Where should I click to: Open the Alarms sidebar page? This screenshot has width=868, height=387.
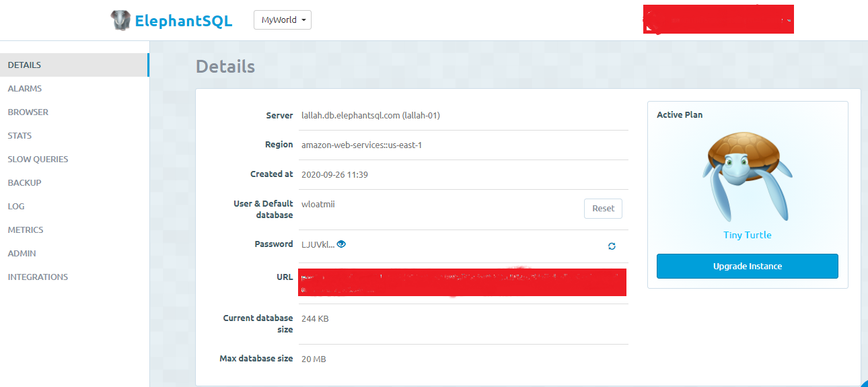pyautogui.click(x=74, y=89)
